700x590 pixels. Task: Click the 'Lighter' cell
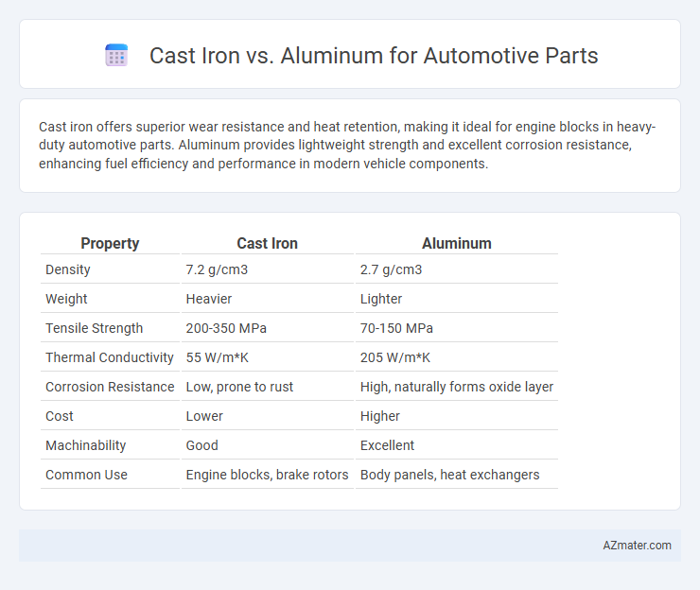pos(381,299)
